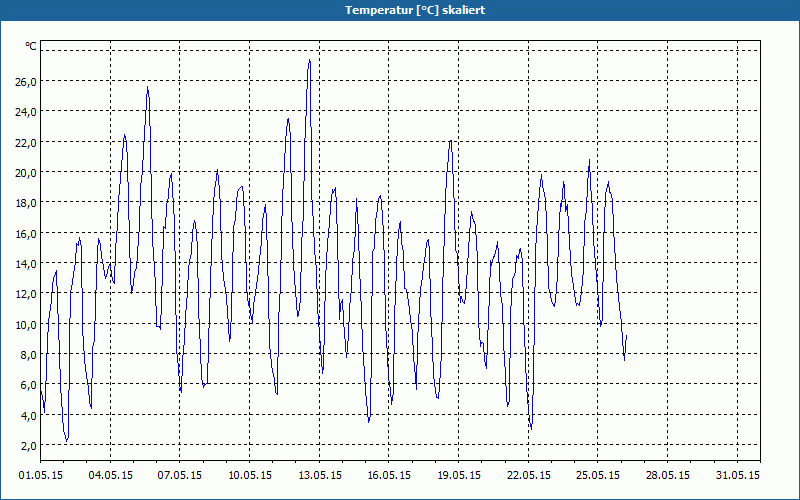Screen dimensions: 800x500
Task: Click the date label 16.05.15
Action: (389, 475)
